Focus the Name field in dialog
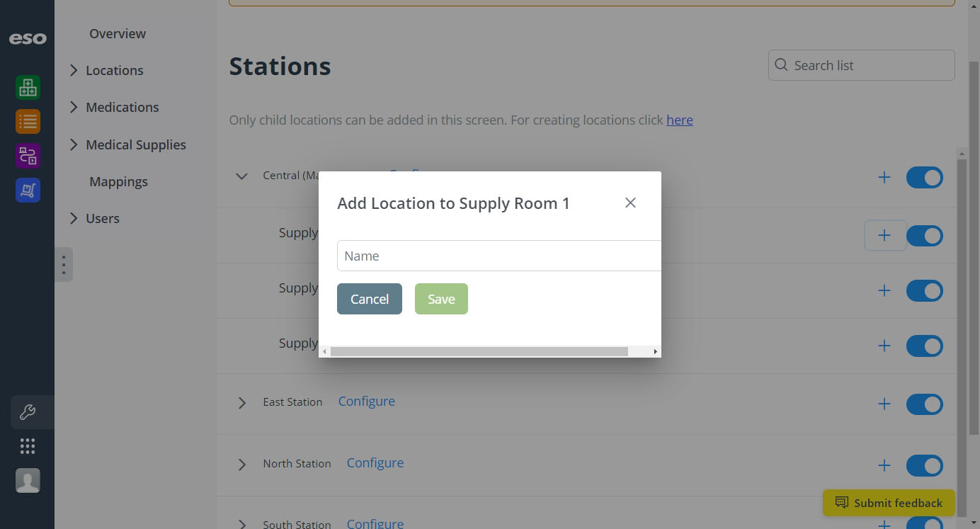This screenshot has height=529, width=980. [x=499, y=256]
